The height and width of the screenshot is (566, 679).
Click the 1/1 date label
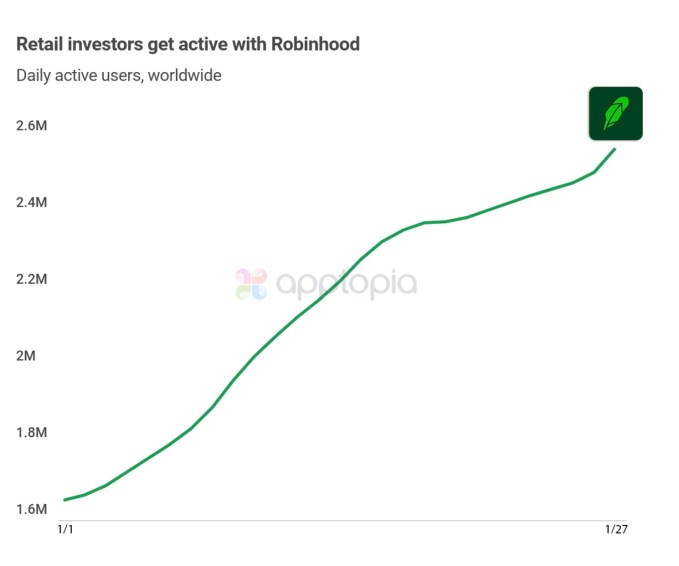pyautogui.click(x=65, y=529)
